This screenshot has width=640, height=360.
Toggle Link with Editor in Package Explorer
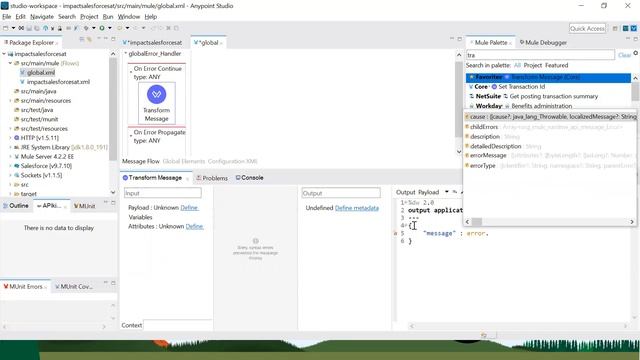point(89,39)
